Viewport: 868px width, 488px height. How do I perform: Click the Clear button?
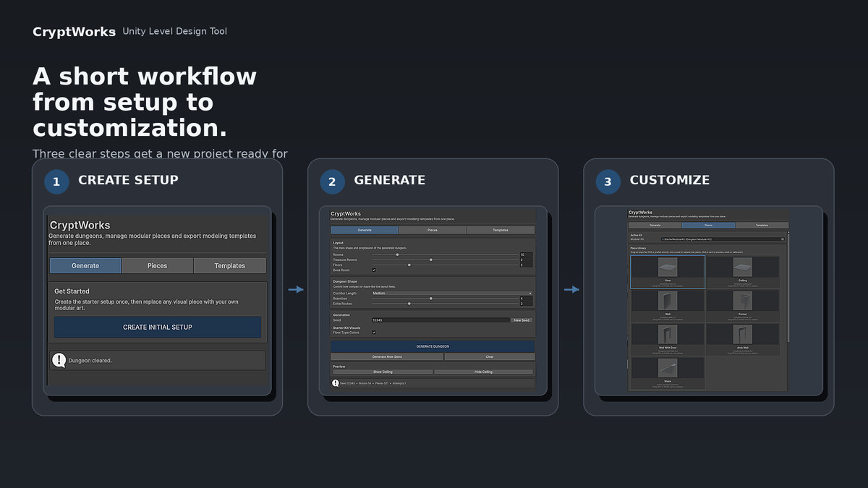click(x=489, y=356)
